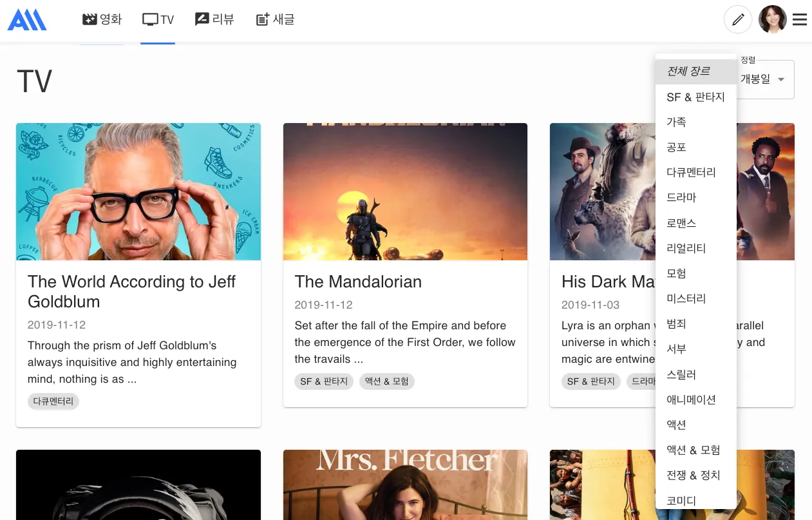The width and height of the screenshot is (812, 520).
Task: Click the 2019-11-03 date text
Action: (x=590, y=305)
